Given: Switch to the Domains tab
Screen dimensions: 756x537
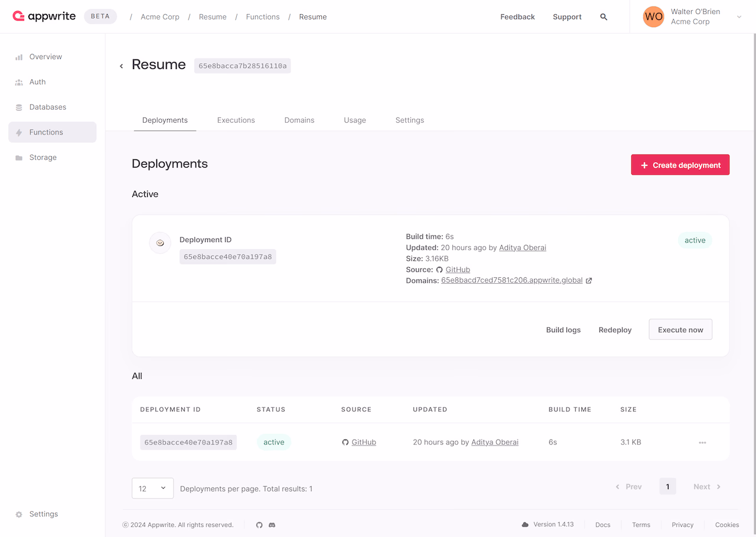Looking at the screenshot, I should click(x=299, y=120).
